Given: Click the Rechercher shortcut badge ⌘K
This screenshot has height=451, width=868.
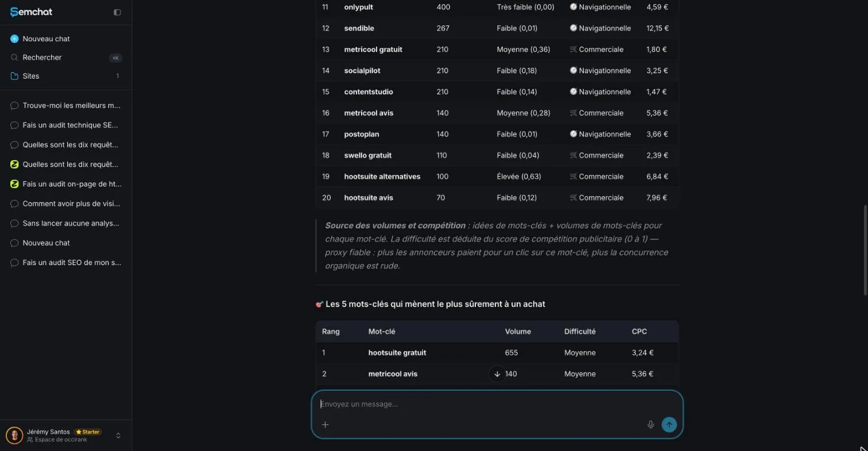Looking at the screenshot, I should coord(115,58).
